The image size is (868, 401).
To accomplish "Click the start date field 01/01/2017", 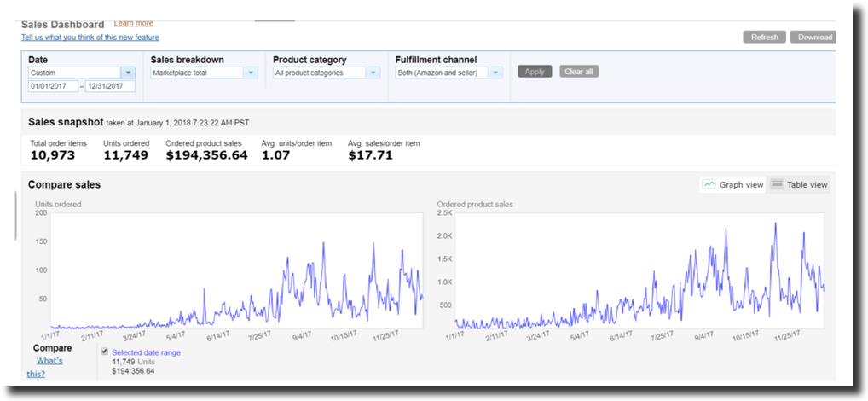I will (x=53, y=86).
